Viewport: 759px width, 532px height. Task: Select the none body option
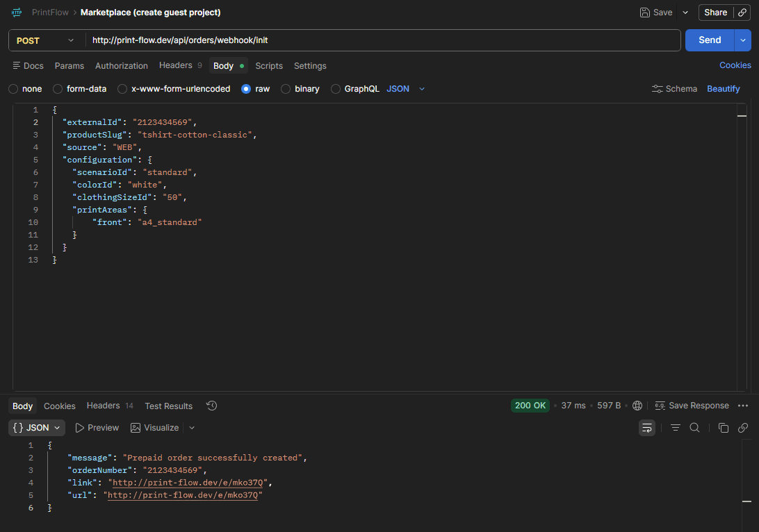point(13,89)
